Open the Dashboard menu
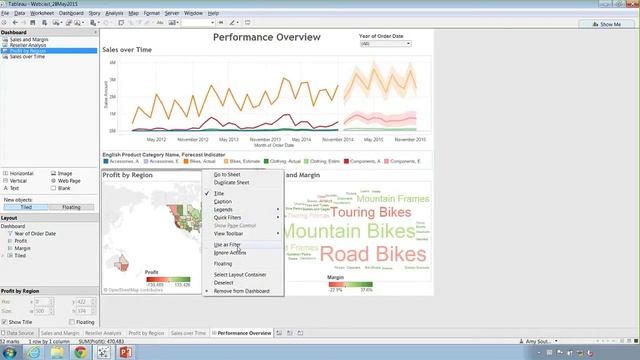The width and height of the screenshot is (640, 360). click(71, 13)
